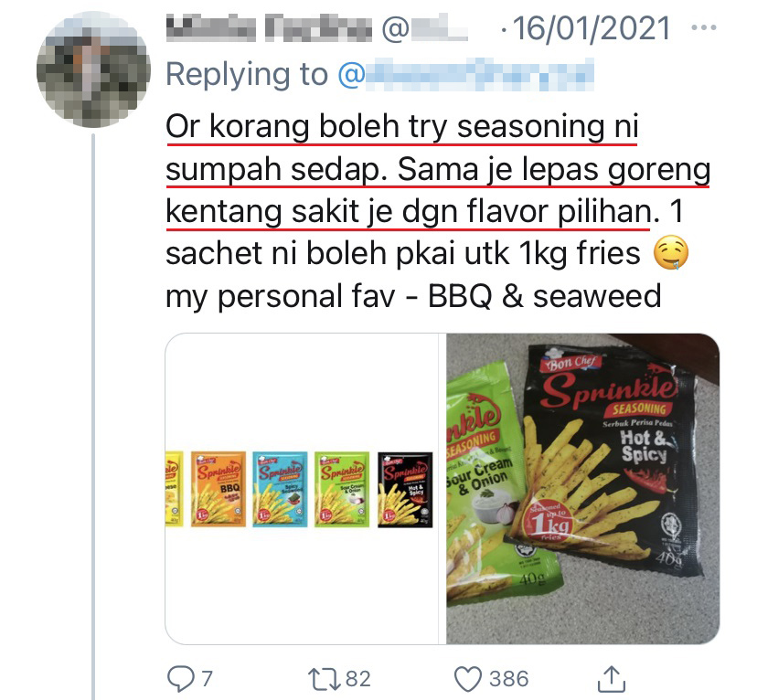Open right photo of Hot & Spicy sachet
This screenshot has height=700, width=757.
(x=582, y=489)
